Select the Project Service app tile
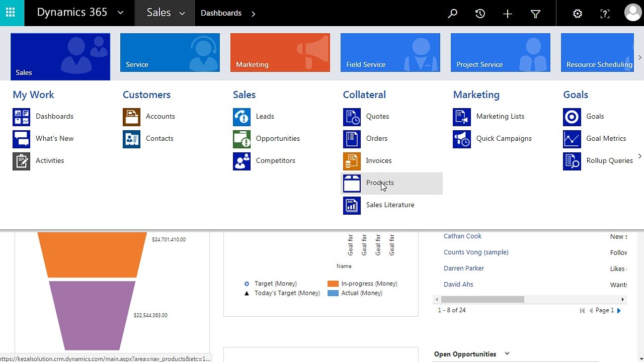644x362 pixels. pyautogui.click(x=501, y=52)
